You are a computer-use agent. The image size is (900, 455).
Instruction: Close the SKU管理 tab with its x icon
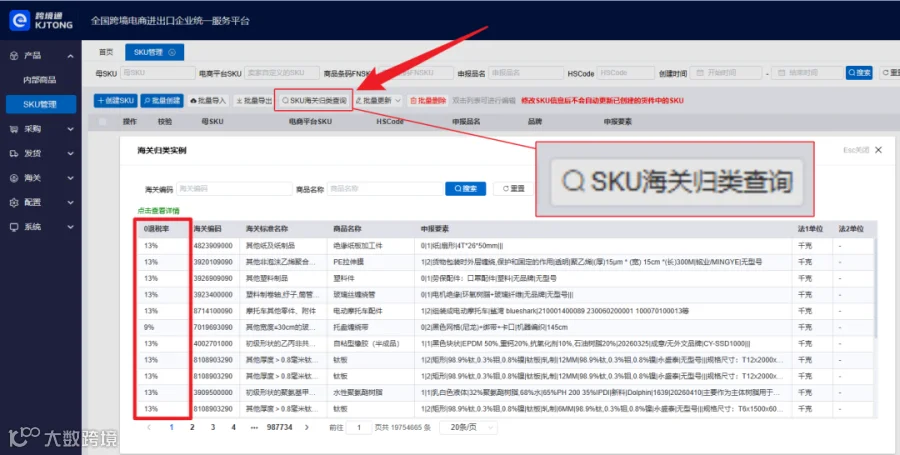coord(172,52)
